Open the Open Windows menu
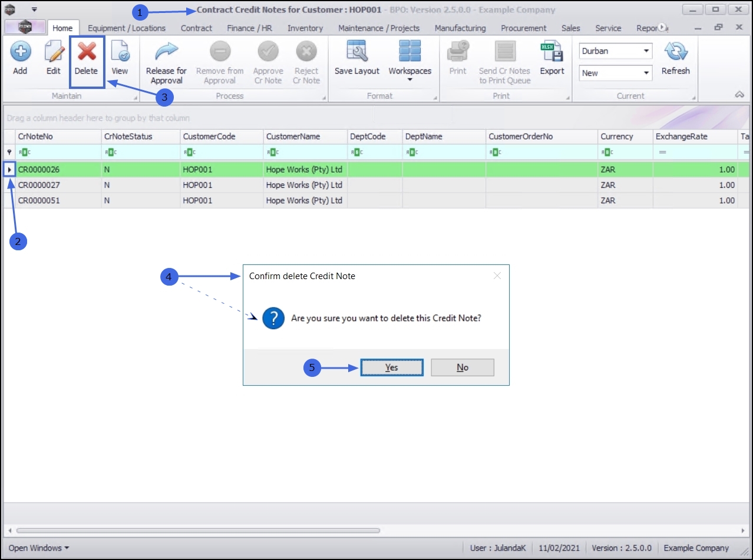Viewport: 753px width, 560px height. (39, 548)
